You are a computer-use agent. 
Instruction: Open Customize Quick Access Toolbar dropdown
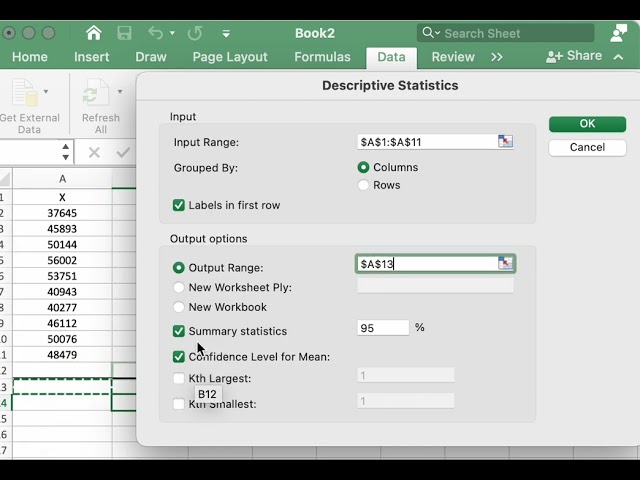(x=226, y=33)
